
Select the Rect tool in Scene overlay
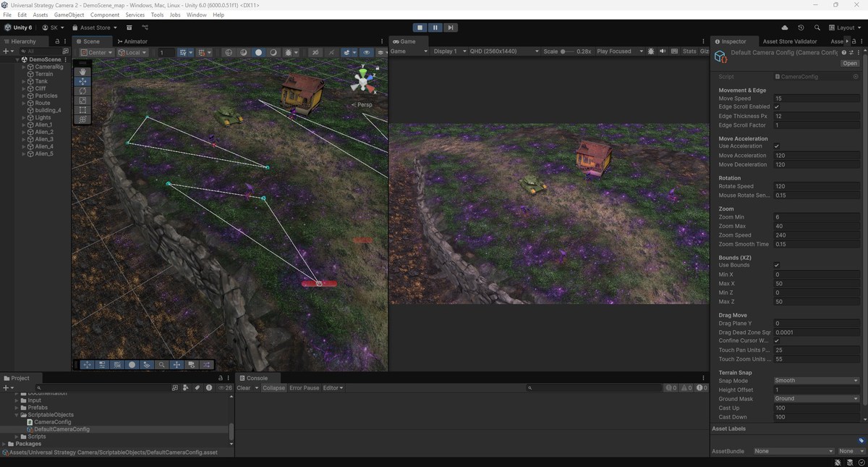click(82, 110)
